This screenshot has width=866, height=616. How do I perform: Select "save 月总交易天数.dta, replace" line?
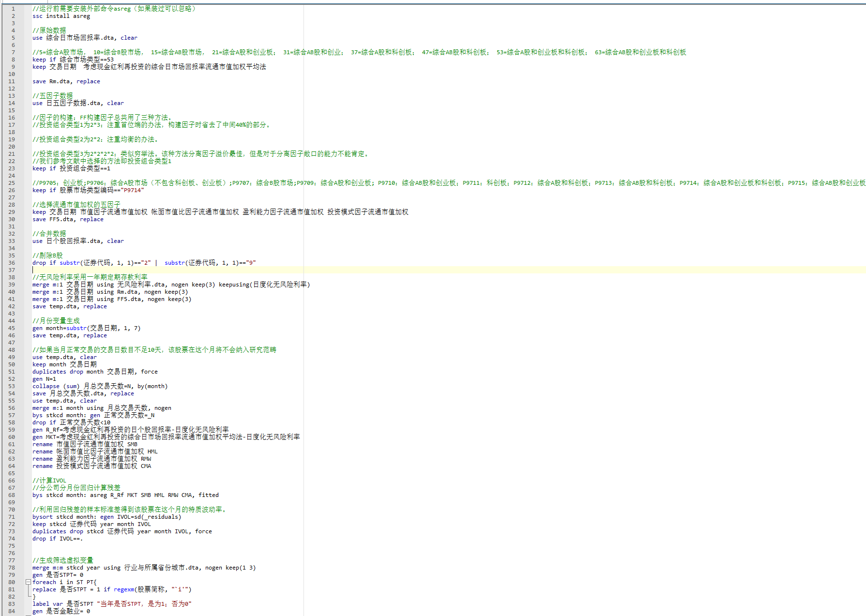pos(83,393)
